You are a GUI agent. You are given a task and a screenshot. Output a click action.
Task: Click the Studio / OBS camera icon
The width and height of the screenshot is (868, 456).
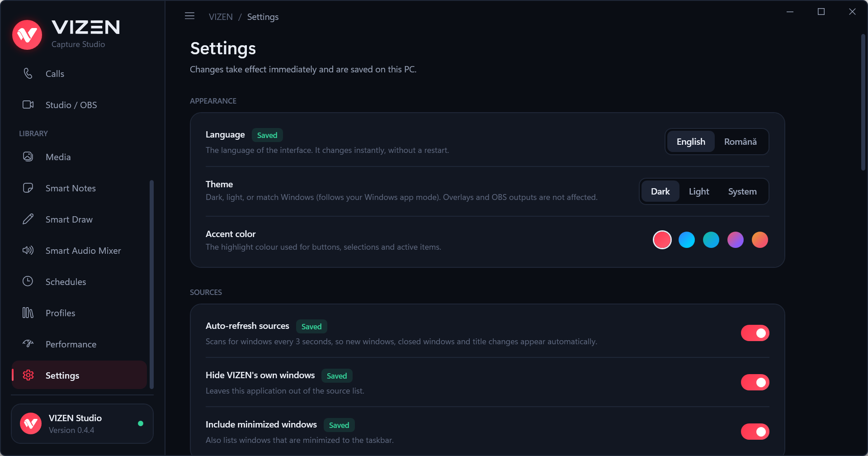click(28, 104)
